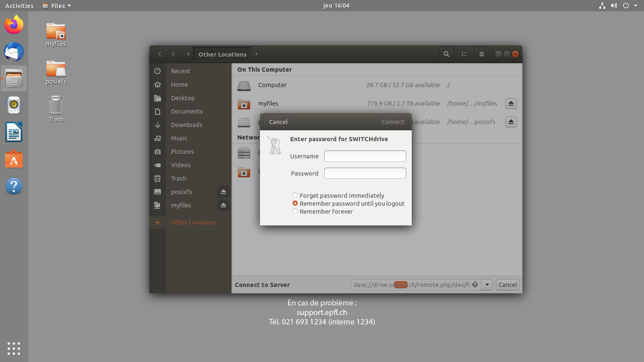Launch Rhythmbox music player from dock
Image resolution: width=644 pixels, height=362 pixels.
pyautogui.click(x=14, y=105)
